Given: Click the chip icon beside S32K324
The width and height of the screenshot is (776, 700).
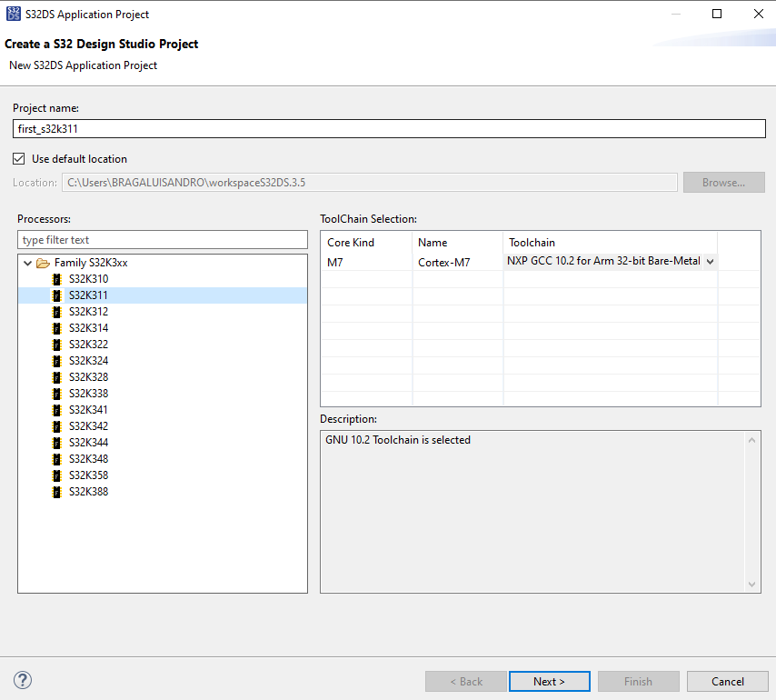Looking at the screenshot, I should [x=56, y=360].
